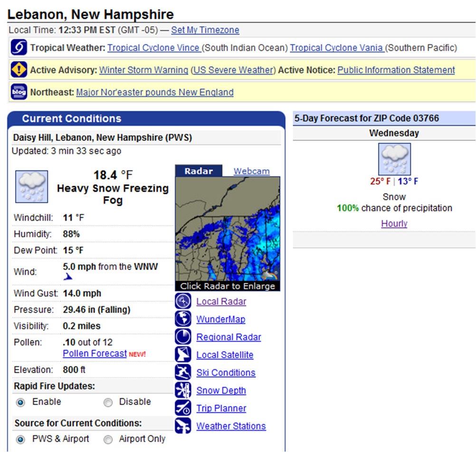Open Tropical Cyclone Vince link
The width and height of the screenshot is (476, 452).
coord(153,48)
